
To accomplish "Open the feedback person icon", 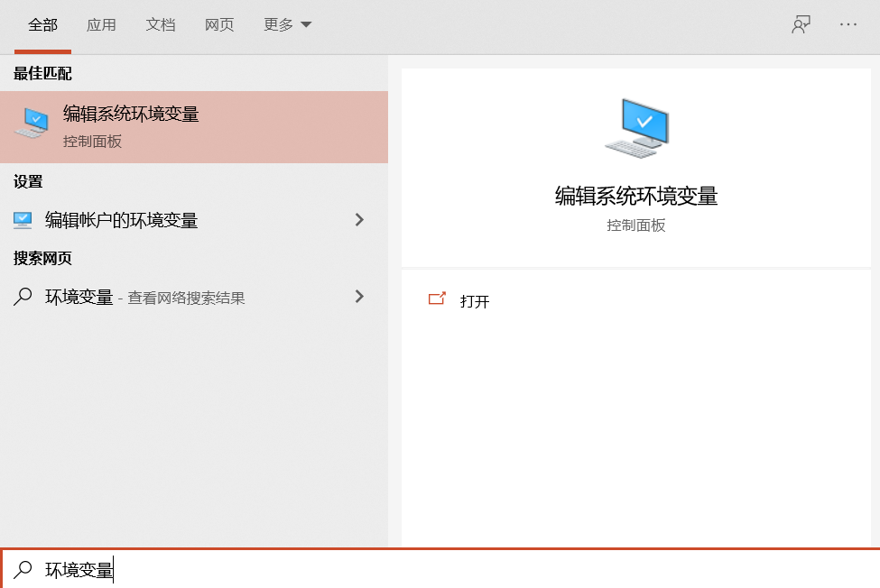I will [801, 24].
